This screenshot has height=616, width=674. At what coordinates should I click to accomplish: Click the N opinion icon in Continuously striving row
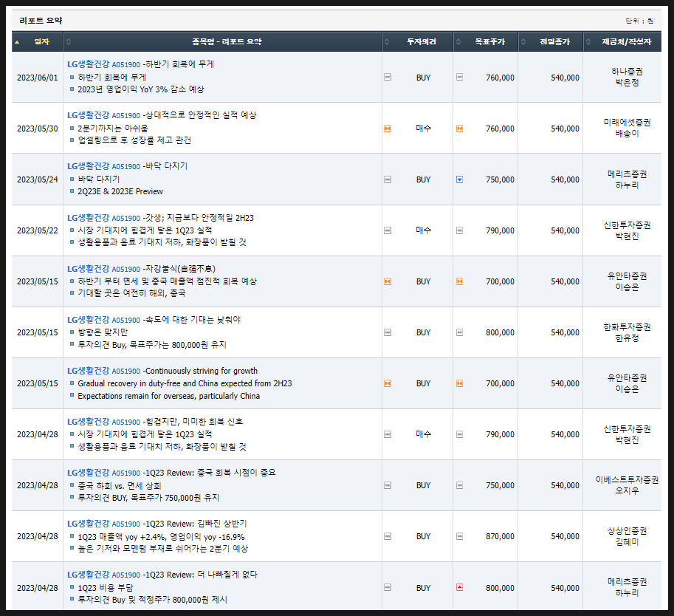coord(388,383)
